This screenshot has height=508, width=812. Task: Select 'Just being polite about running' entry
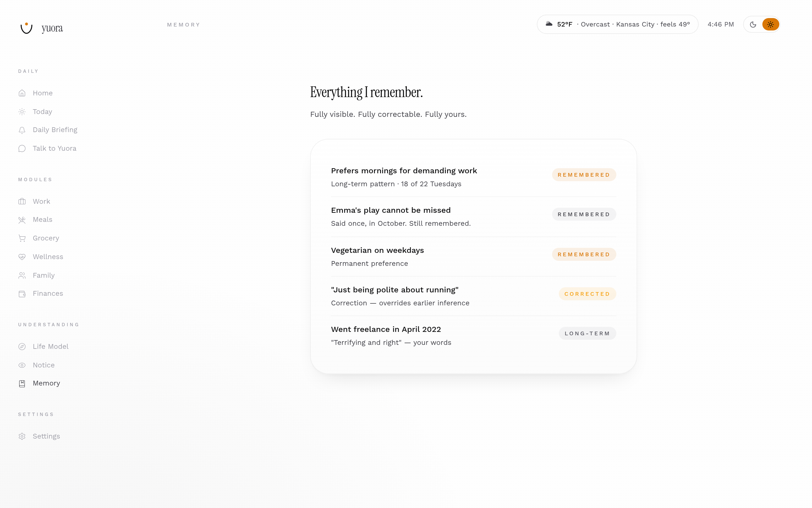pos(473,296)
